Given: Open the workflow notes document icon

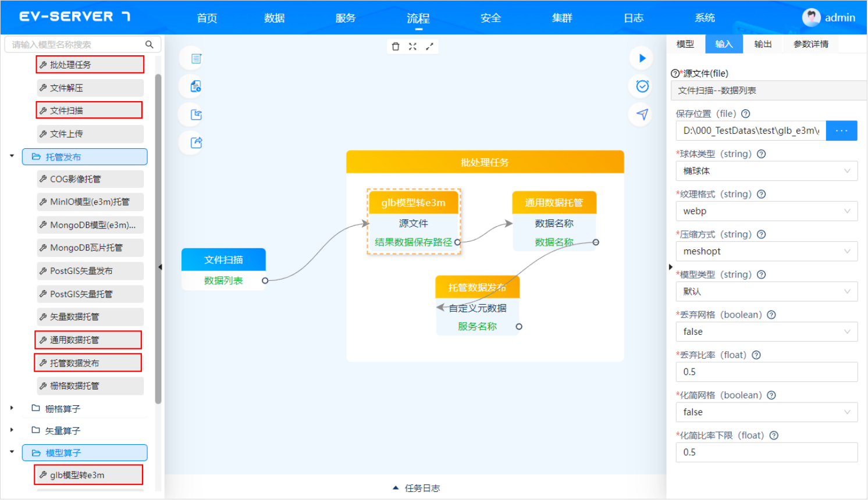Looking at the screenshot, I should (193, 58).
